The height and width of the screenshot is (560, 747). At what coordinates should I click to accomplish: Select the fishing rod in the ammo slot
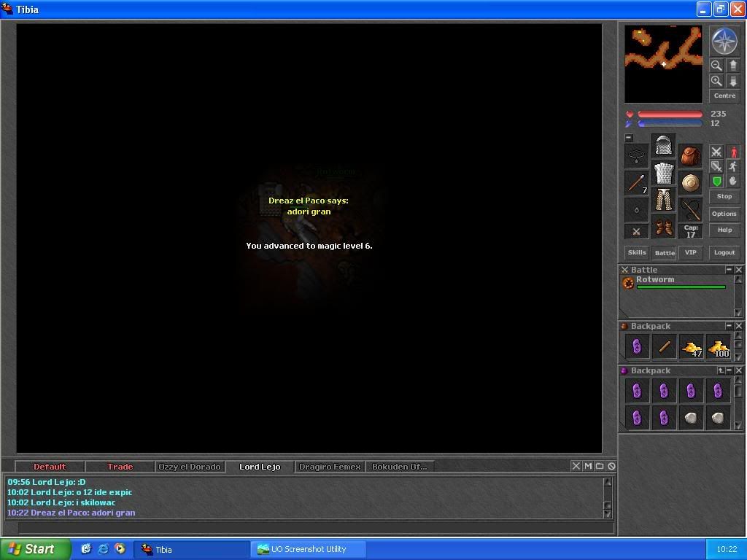click(691, 210)
